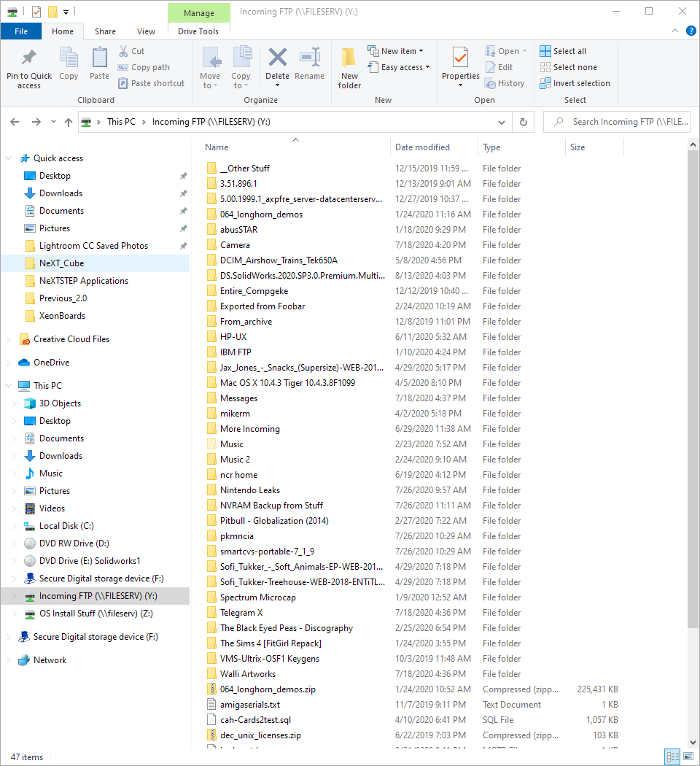Switch to the View ribbon tab
The image size is (700, 766).
click(x=146, y=31)
